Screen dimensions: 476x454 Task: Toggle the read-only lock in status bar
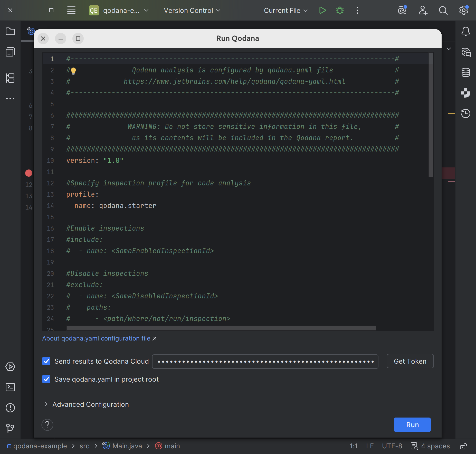[x=463, y=446]
